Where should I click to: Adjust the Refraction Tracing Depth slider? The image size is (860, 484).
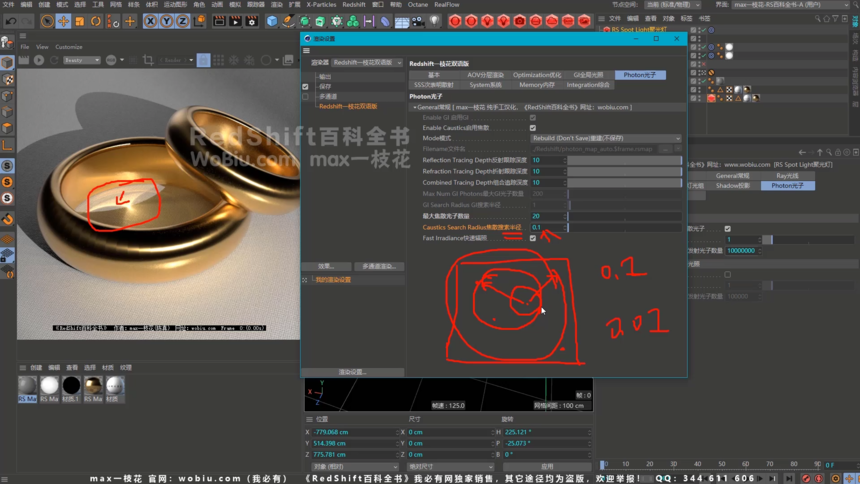(625, 171)
